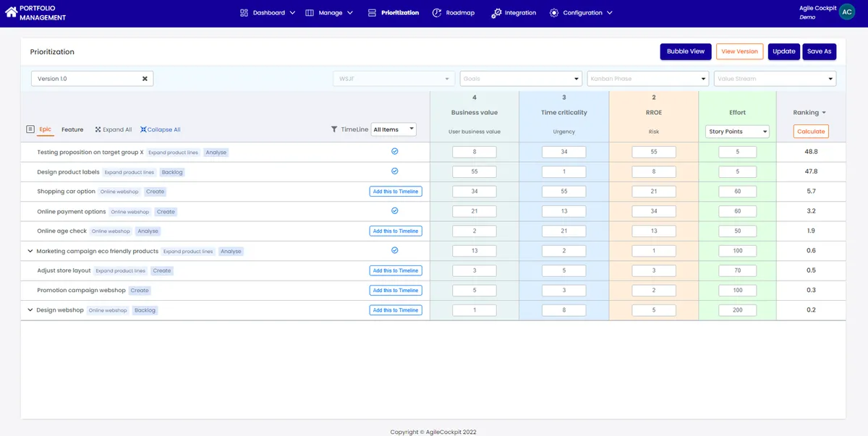Click the Bubble View button
This screenshot has width=868, height=436.
tap(686, 51)
